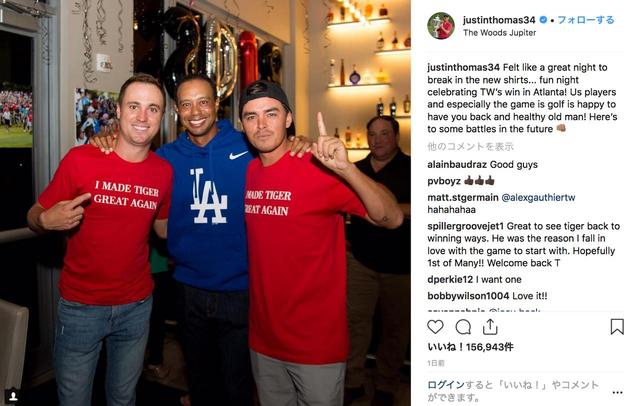Open spillergroovejet1 commenter profile
This screenshot has width=640, height=406.
click(x=466, y=226)
